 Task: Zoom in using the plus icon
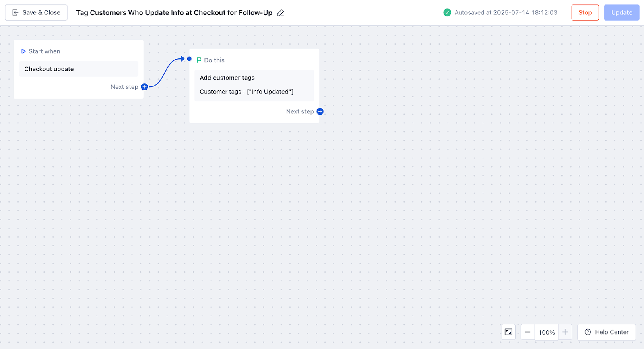pos(565,332)
